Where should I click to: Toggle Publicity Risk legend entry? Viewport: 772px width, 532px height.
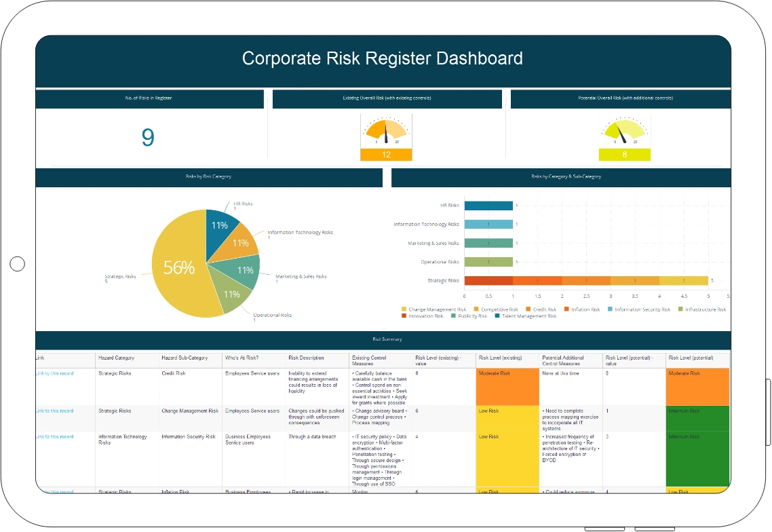pyautogui.click(x=469, y=316)
